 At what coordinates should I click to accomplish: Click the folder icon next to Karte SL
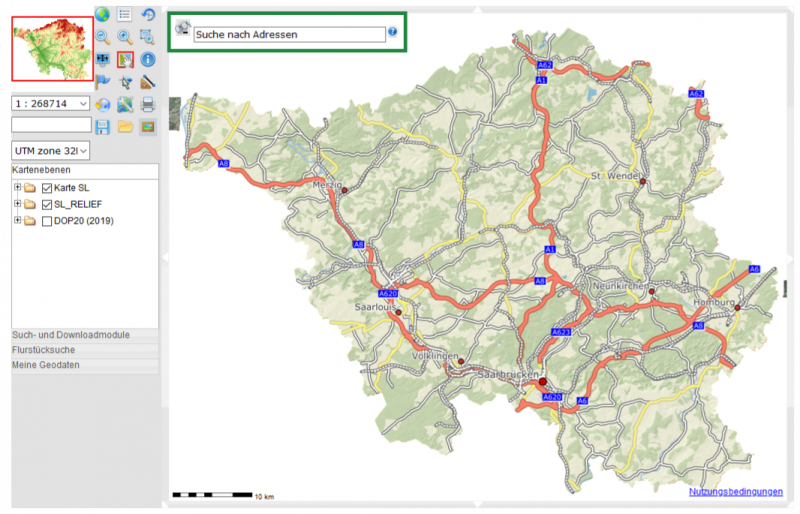point(30,188)
